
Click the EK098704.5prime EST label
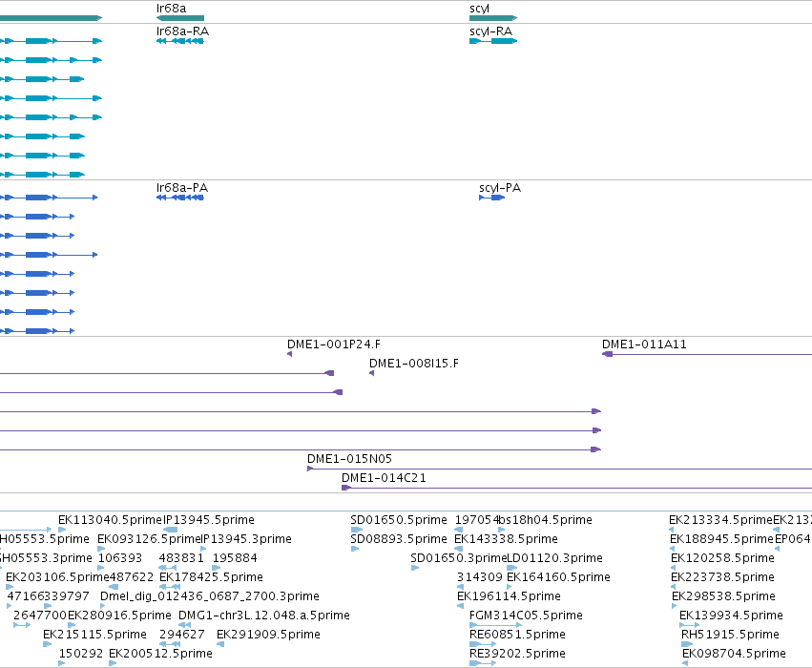735,654
